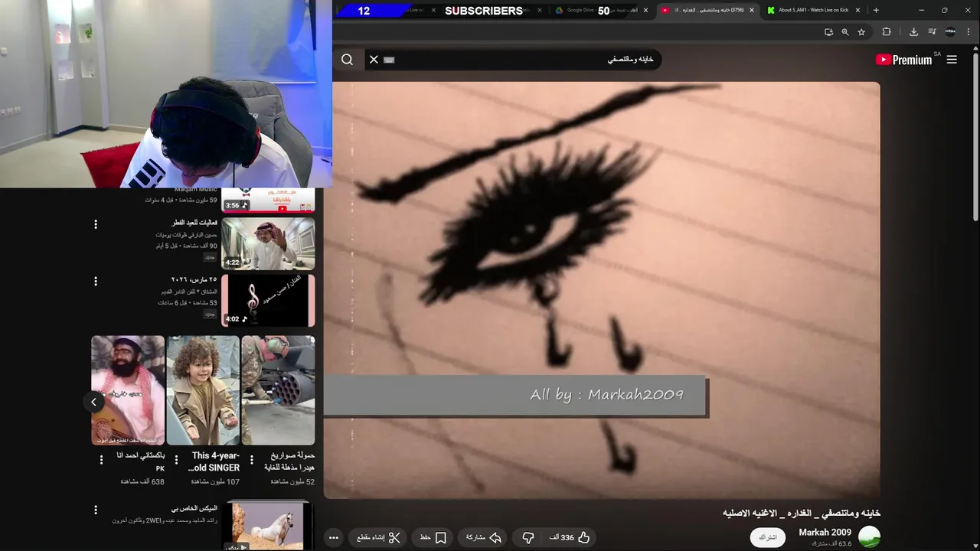Open the YouTube hamburger guide menu
The image size is (980, 551).
[952, 60]
